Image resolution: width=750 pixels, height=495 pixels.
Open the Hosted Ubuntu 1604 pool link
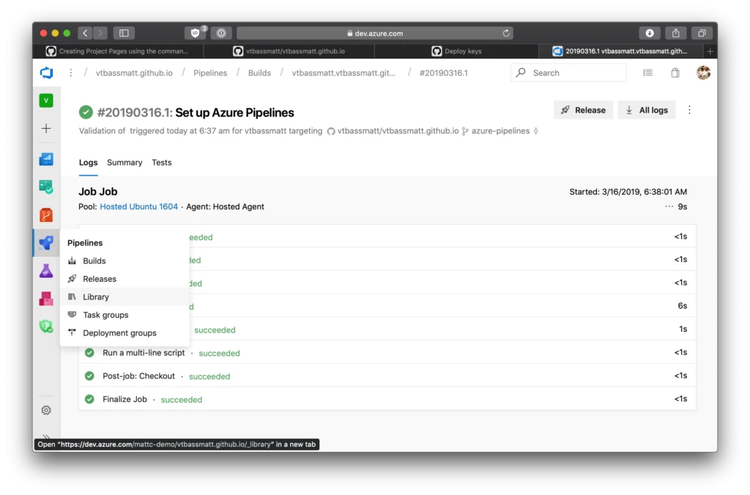click(x=139, y=207)
